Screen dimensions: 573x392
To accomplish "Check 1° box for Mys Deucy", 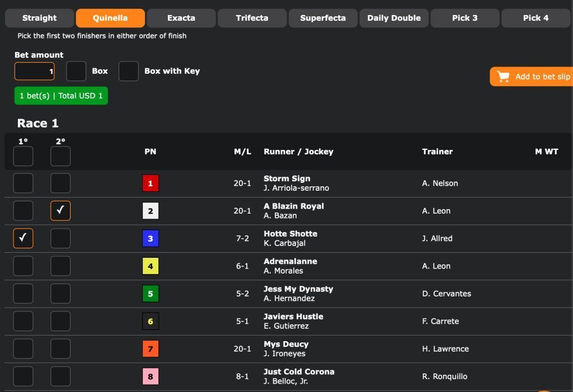I will [23, 348].
